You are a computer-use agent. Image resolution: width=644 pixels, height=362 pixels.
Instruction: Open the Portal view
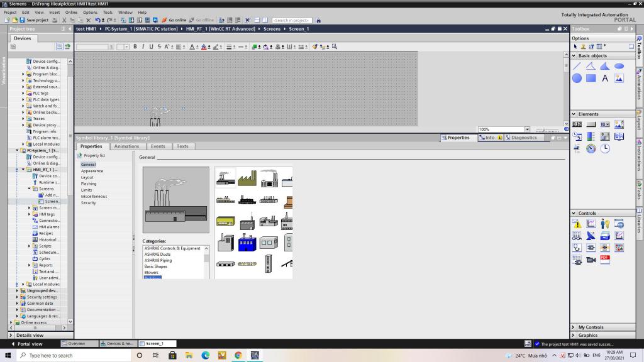tap(26, 344)
